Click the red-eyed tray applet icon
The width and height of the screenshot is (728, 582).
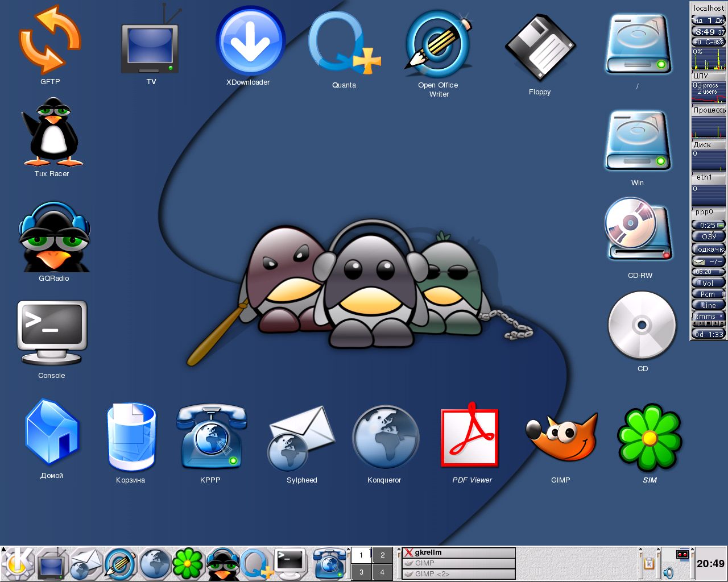click(682, 554)
